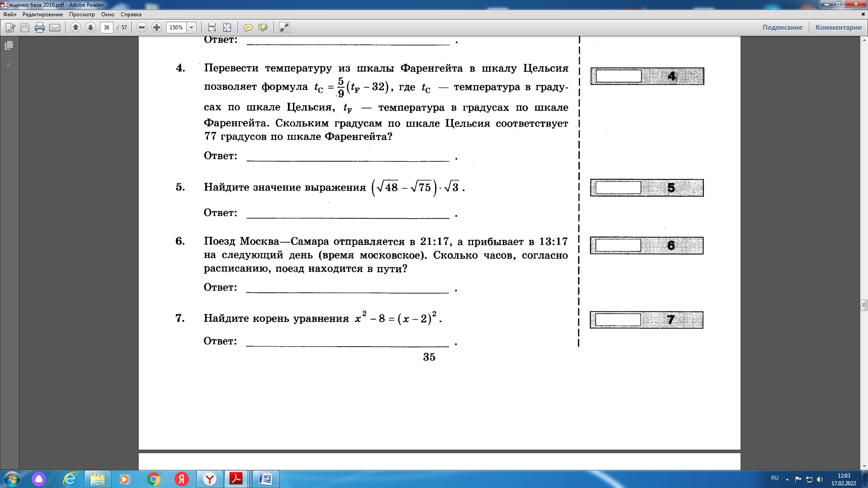
Task: Open the Windows Start menu
Action: click(12, 479)
